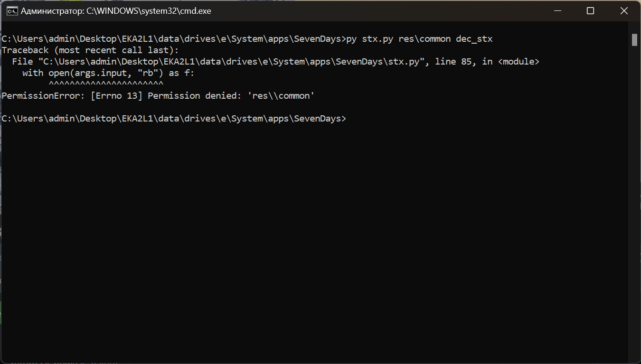Click the scrollbar track below the thumb

click(635, 190)
